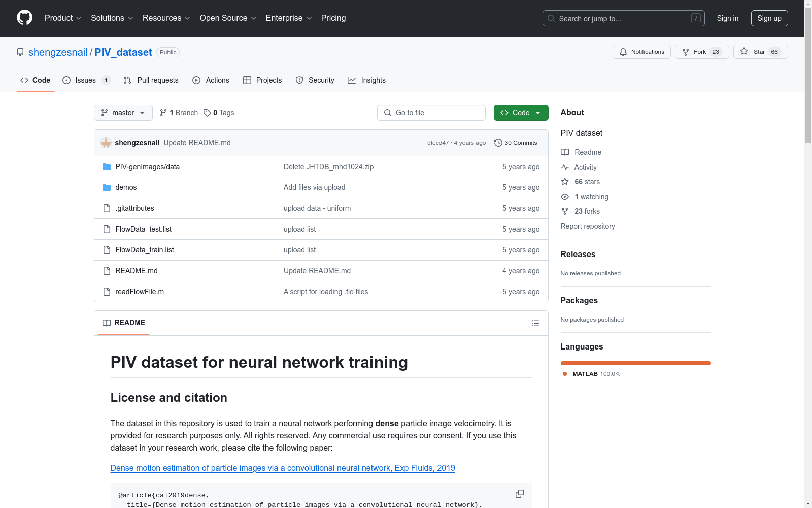Image resolution: width=812 pixels, height=508 pixels.
Task: Expand the Enterprise menu
Action: [289, 18]
